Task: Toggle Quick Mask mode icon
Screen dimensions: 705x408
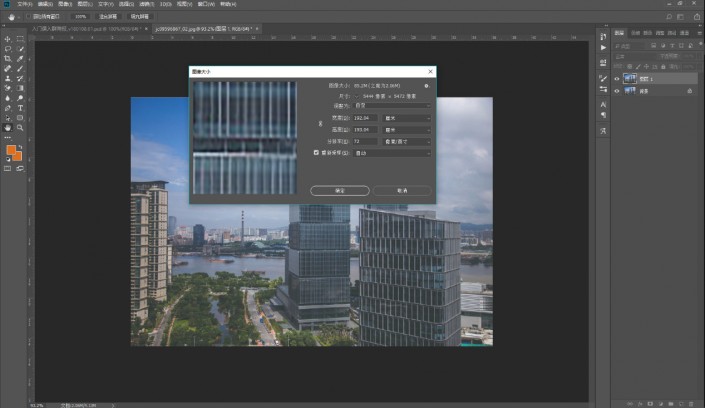Action: (x=8, y=169)
